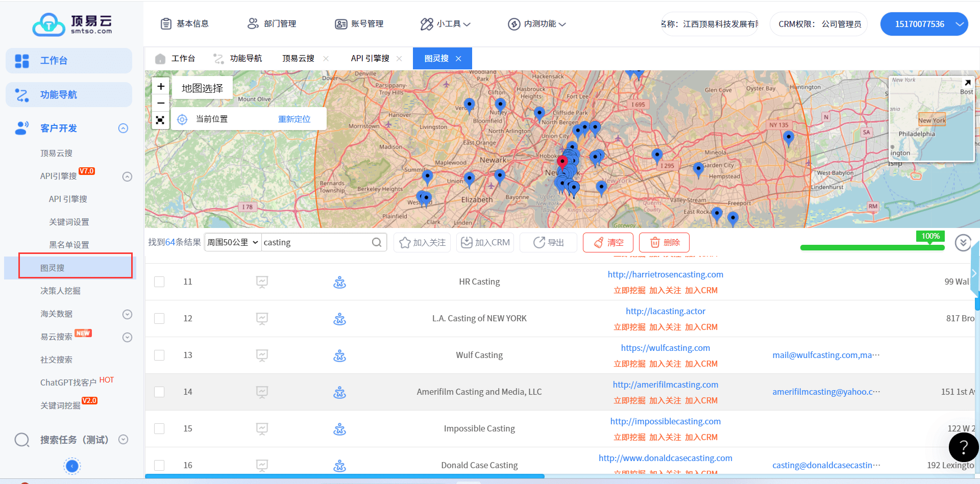Viewport: 980px width, 484px height.
Task: Click the monitor icon in Wulf Casting row
Action: tap(262, 355)
